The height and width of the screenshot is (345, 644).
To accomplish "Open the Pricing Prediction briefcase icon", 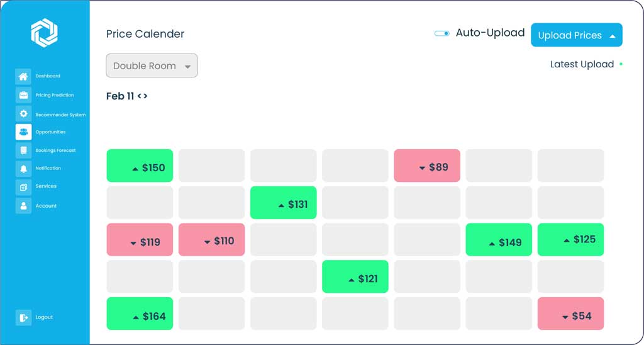I will [x=23, y=95].
